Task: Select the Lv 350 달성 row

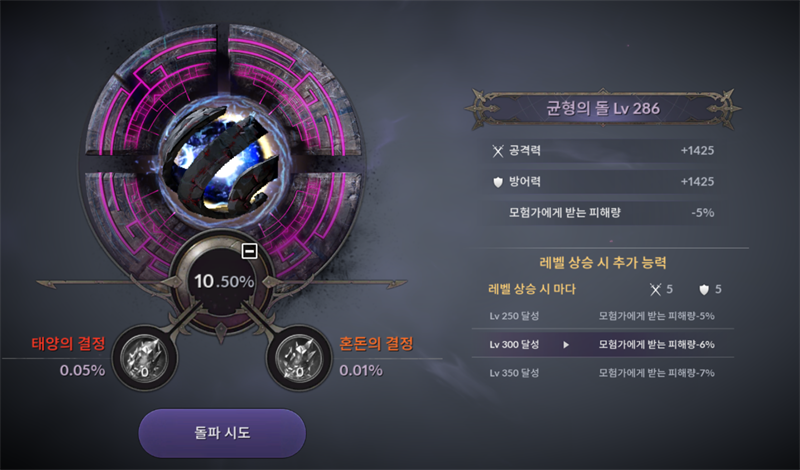Action: point(603,373)
